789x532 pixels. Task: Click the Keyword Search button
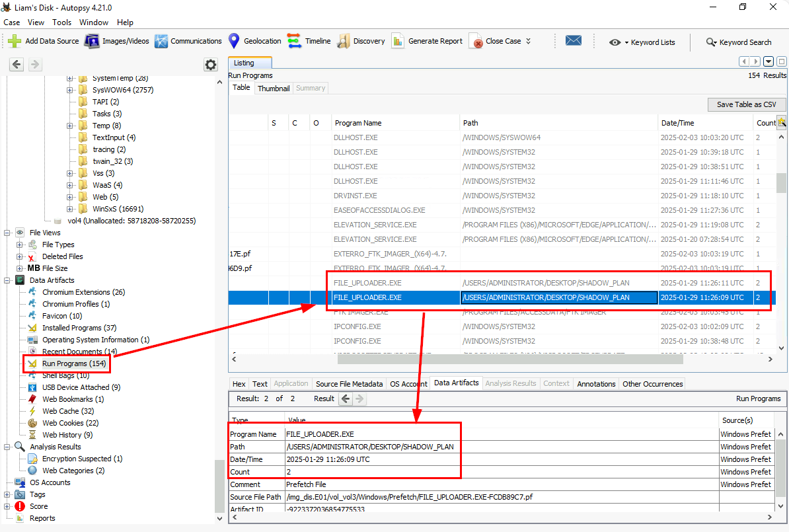pos(738,42)
